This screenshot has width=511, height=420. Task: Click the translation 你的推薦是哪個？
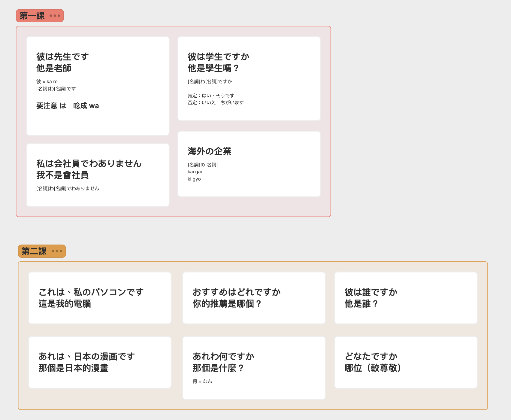227,304
